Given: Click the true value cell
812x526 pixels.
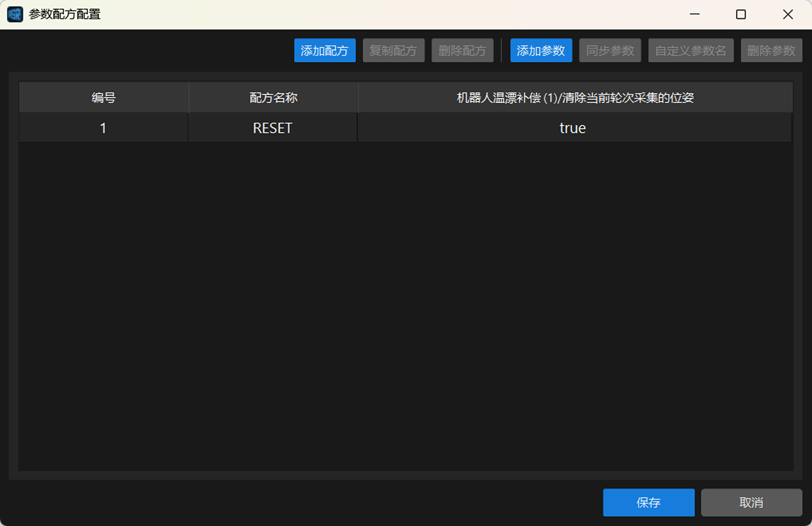Looking at the screenshot, I should click(x=574, y=128).
